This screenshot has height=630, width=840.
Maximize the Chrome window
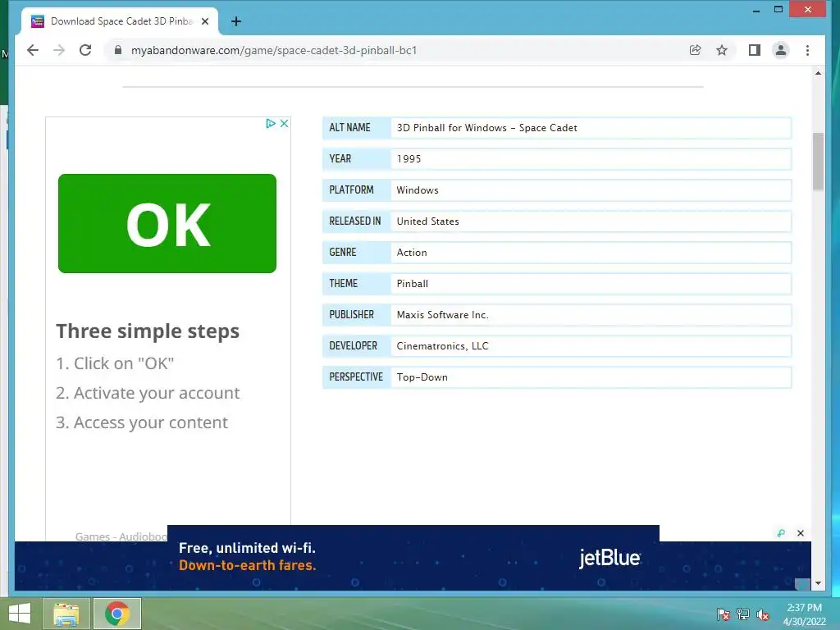click(x=778, y=10)
